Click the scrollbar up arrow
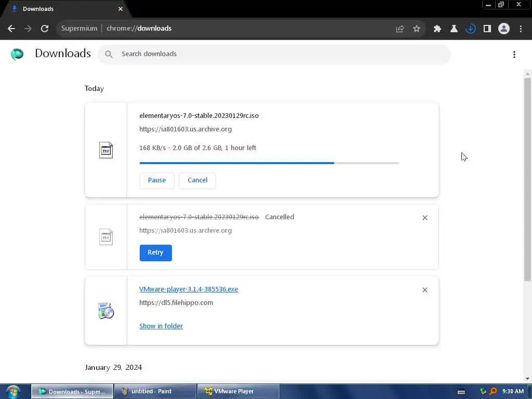Image resolution: width=532 pixels, height=399 pixels. click(x=527, y=74)
